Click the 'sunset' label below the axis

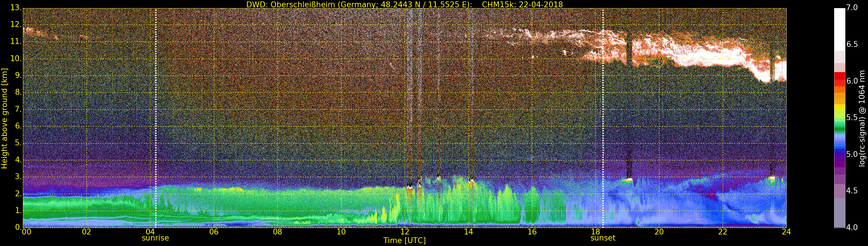[603, 238]
